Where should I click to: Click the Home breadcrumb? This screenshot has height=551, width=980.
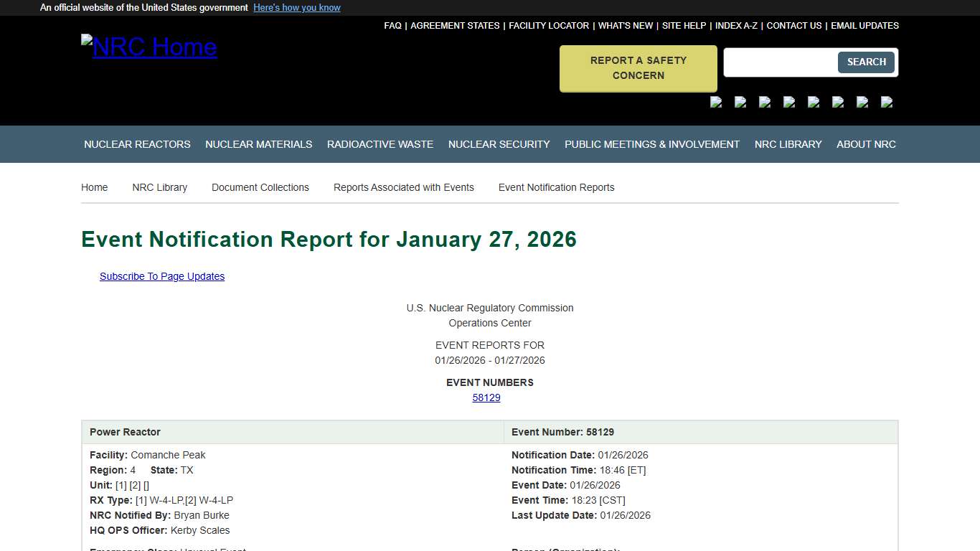coord(94,187)
